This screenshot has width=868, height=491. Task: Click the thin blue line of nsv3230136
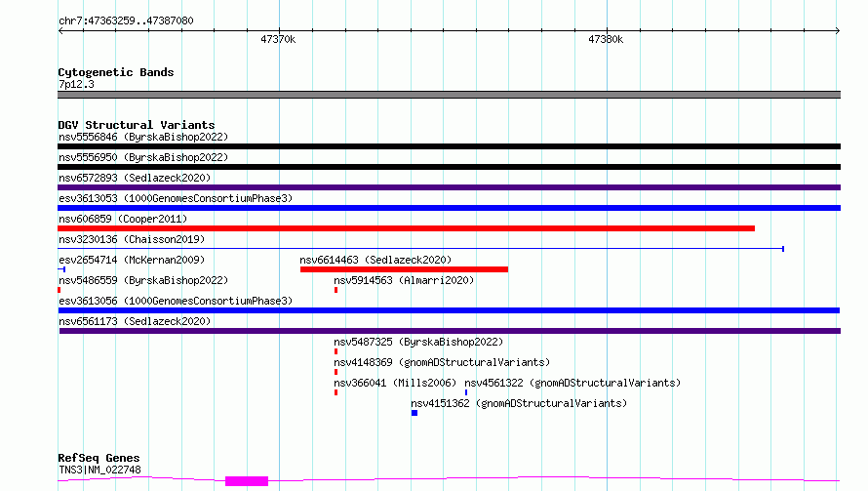[420, 249]
